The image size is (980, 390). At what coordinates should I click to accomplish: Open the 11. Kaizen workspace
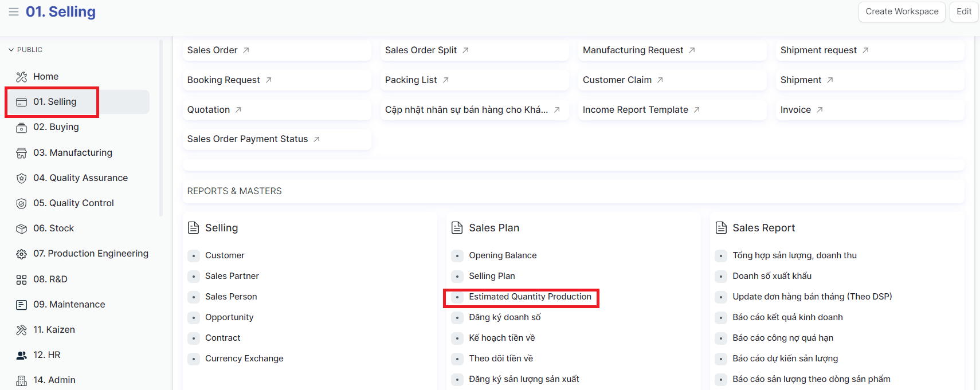tap(54, 330)
